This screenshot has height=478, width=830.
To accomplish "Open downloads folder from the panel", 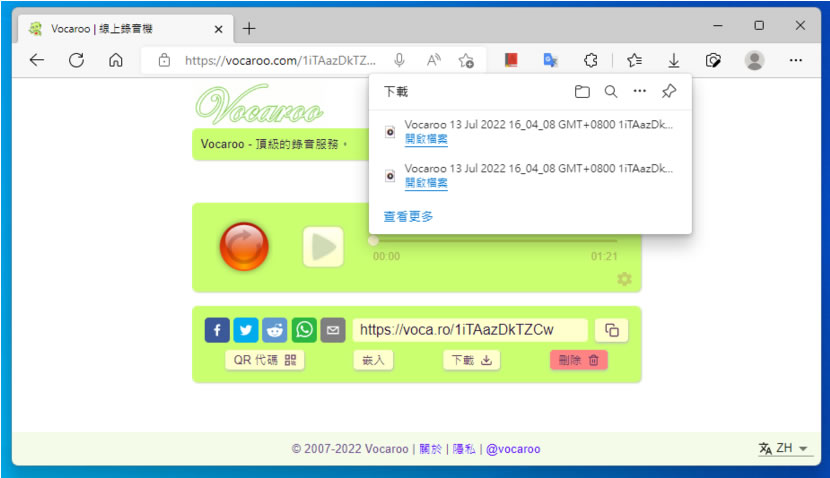I will click(x=582, y=92).
